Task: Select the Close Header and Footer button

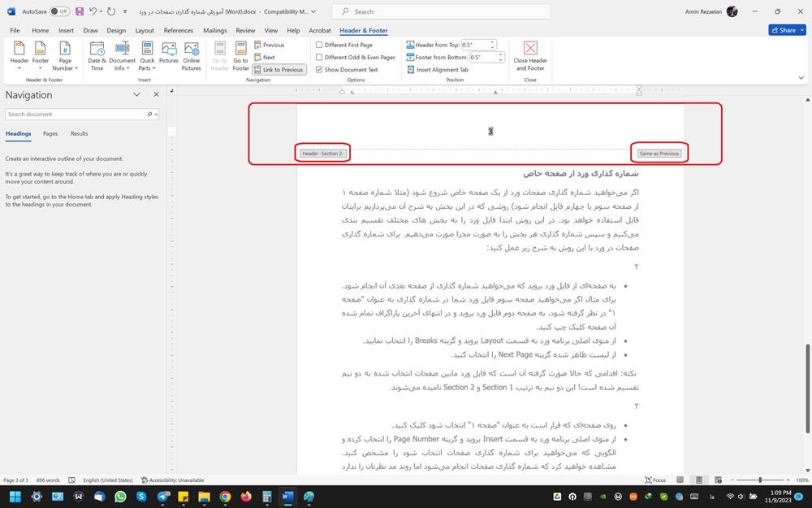Action: click(x=530, y=55)
